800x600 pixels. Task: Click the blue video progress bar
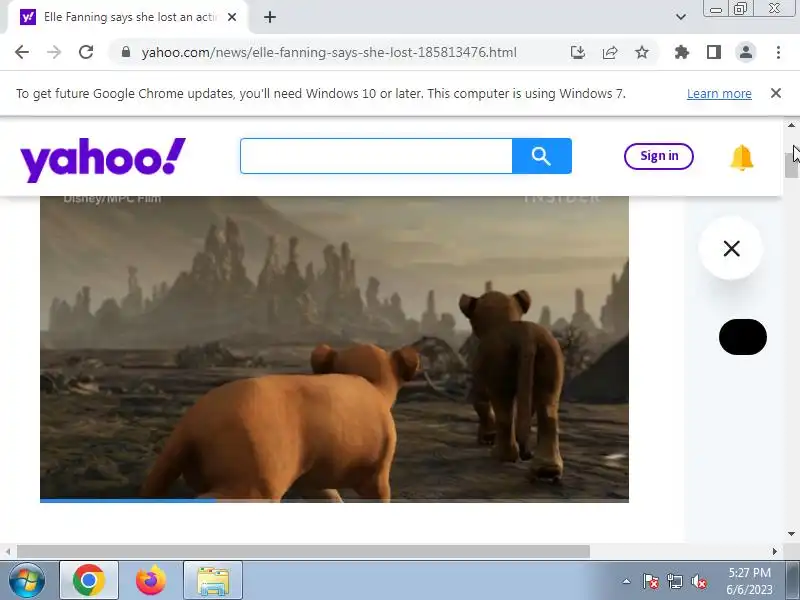(128, 501)
